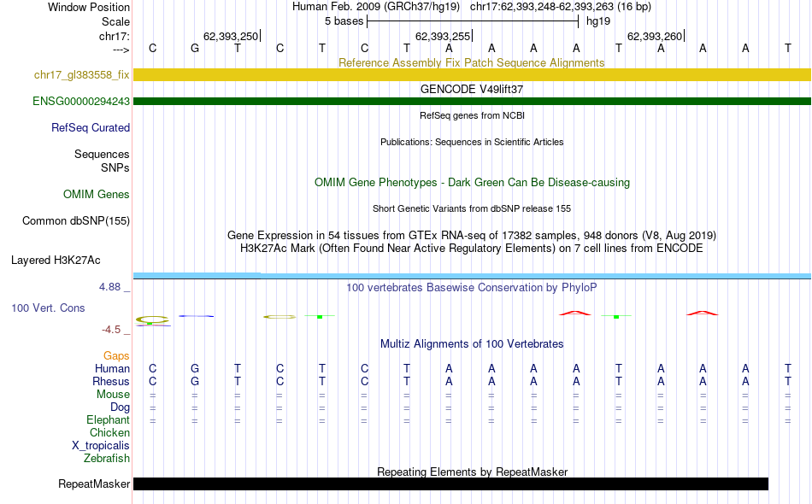Click the X_tropicalis species row label
This screenshot has height=504, width=812.
pos(101,446)
